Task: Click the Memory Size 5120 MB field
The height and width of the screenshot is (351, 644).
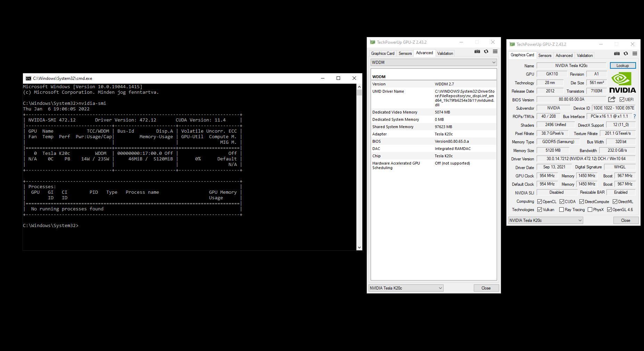Action: 553,150
